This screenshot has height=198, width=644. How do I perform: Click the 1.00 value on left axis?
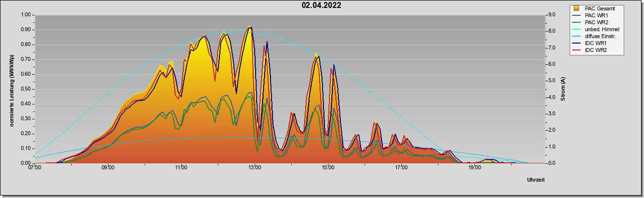pos(25,15)
